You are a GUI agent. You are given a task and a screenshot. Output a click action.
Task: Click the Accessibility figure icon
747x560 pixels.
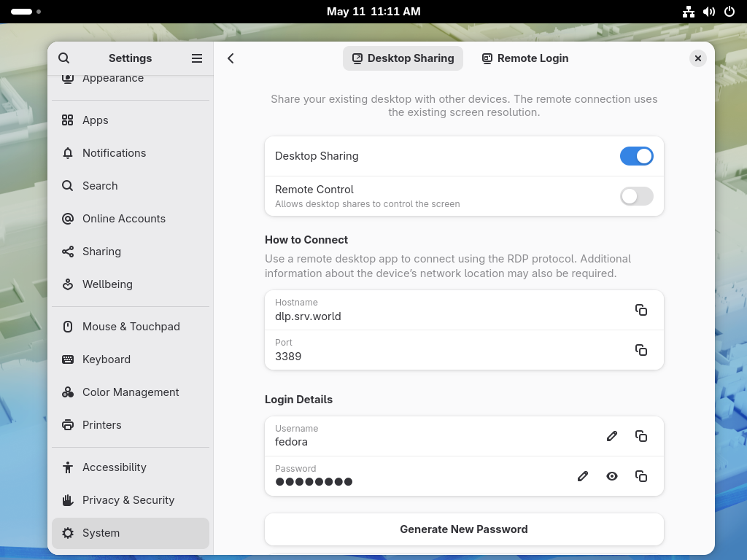(x=68, y=467)
